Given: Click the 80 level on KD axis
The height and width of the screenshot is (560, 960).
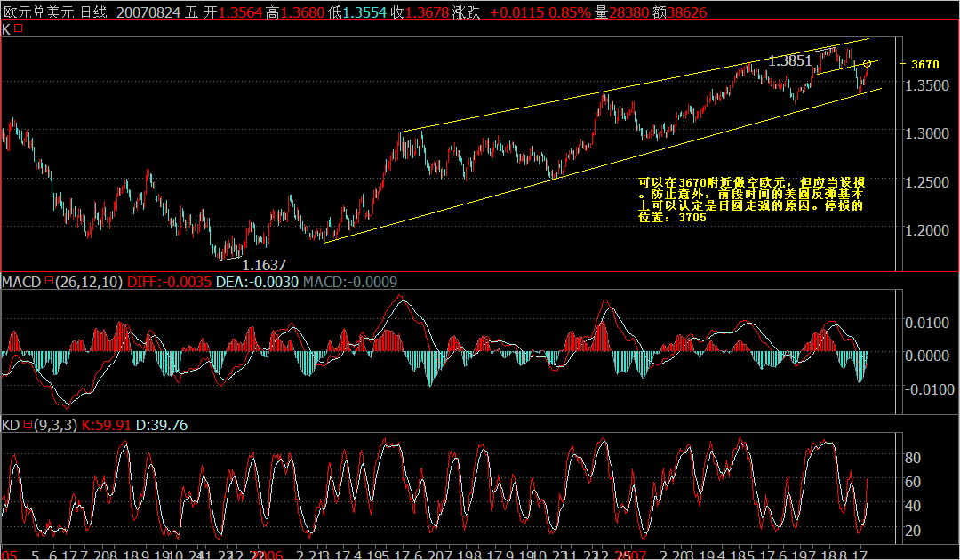Looking at the screenshot, I should [x=913, y=457].
